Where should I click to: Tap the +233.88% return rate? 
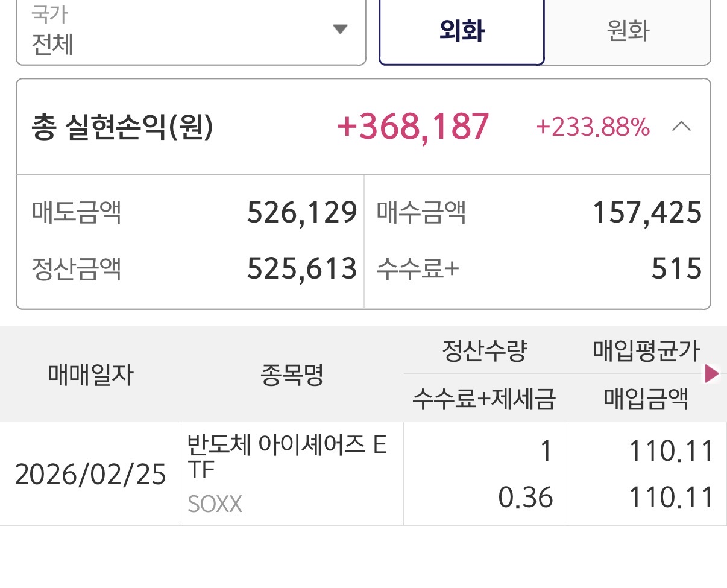point(592,127)
